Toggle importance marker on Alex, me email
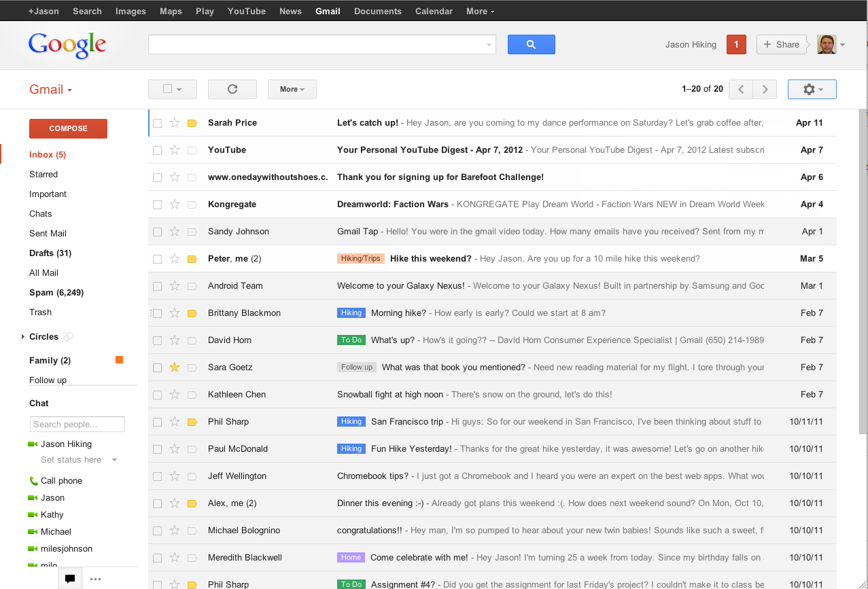The height and width of the screenshot is (589, 868). click(192, 503)
